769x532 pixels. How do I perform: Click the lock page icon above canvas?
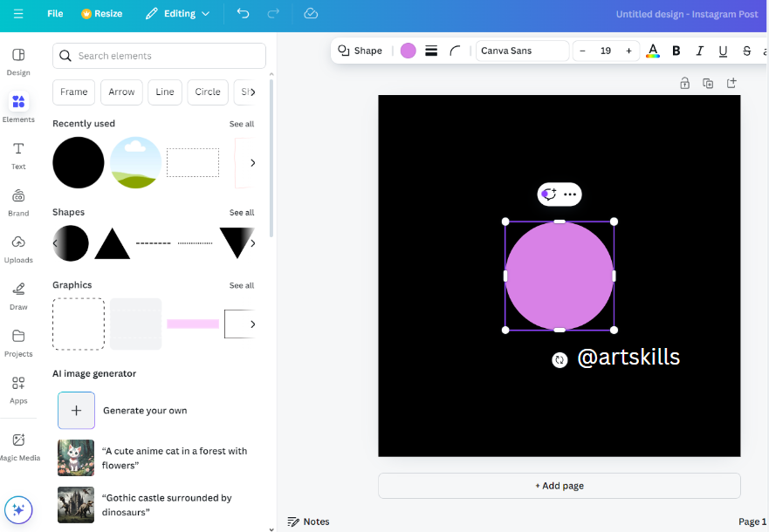coord(684,83)
